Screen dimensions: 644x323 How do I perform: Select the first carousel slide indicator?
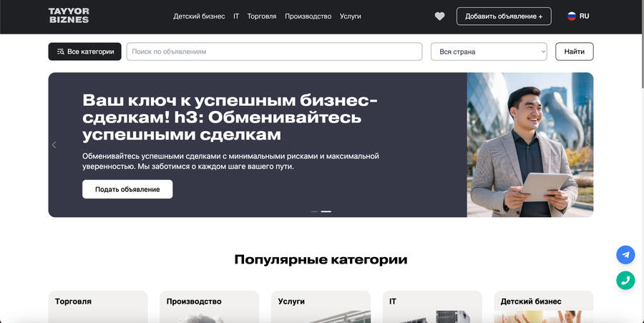pos(314,211)
